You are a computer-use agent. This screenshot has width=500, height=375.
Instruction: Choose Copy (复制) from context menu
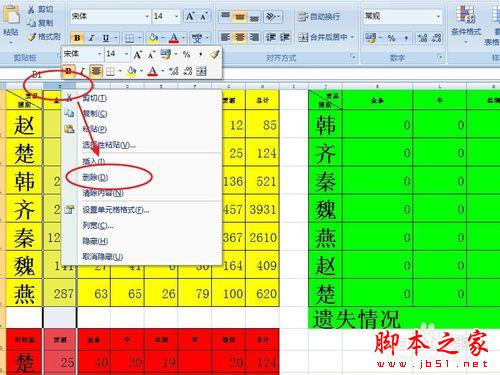[142, 113]
